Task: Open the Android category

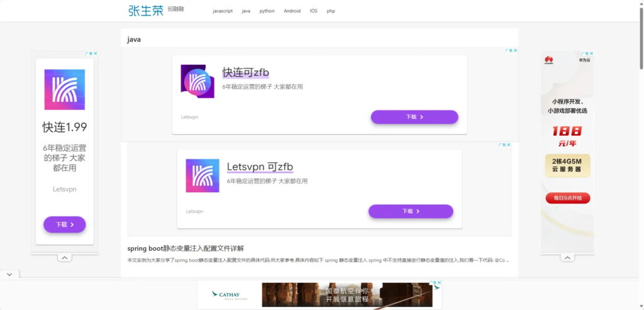Action: pyautogui.click(x=292, y=11)
